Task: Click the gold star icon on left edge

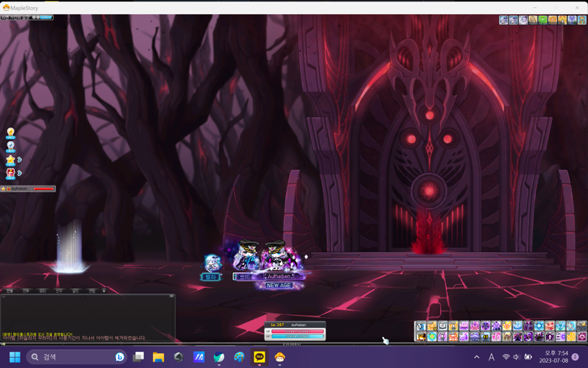Action: [x=10, y=160]
